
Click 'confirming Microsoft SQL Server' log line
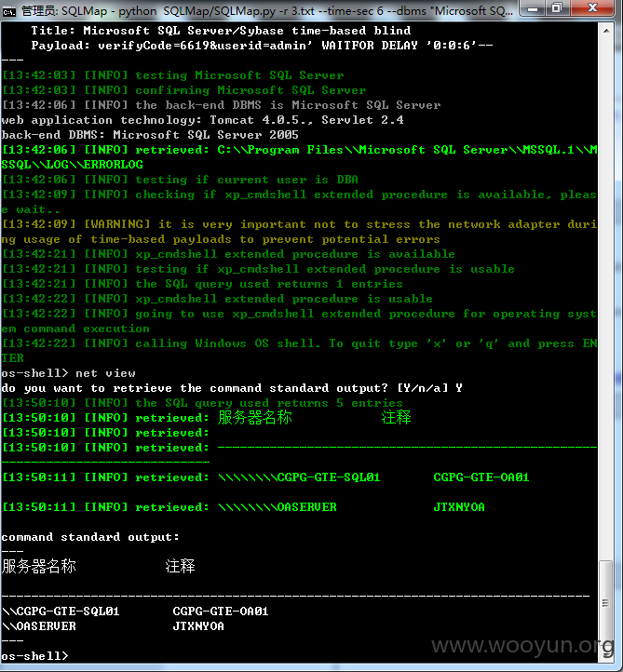coord(184,90)
